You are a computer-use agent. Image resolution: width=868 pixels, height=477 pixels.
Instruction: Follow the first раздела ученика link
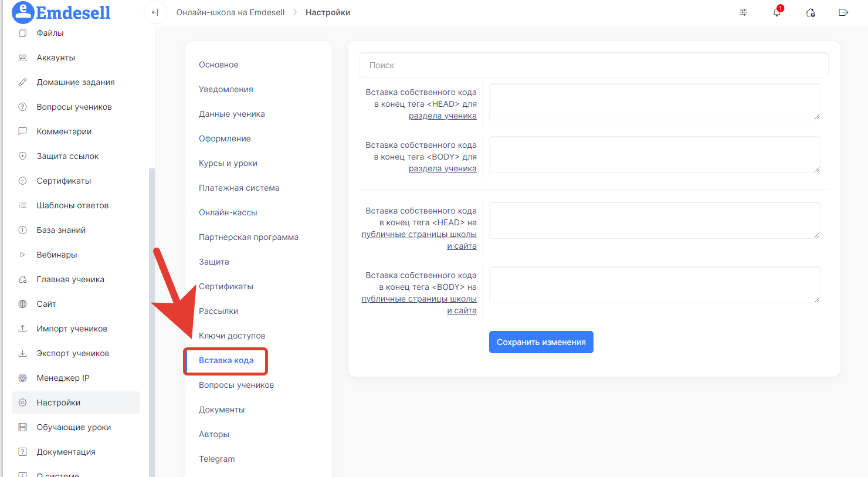click(x=442, y=116)
